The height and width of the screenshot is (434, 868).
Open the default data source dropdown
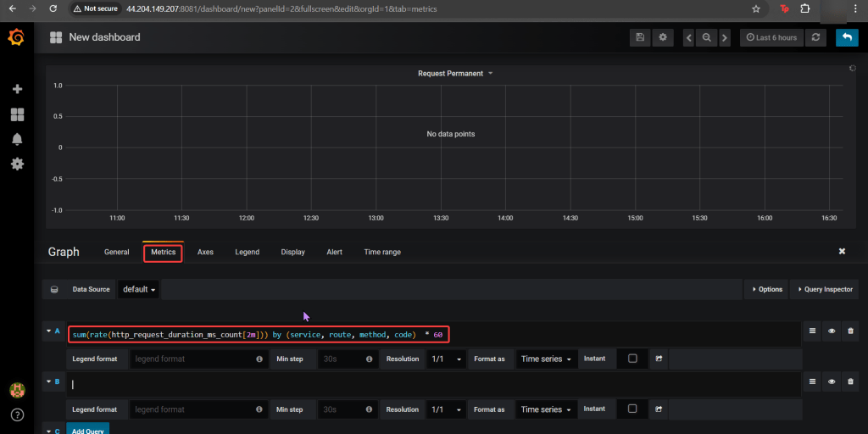tap(140, 289)
